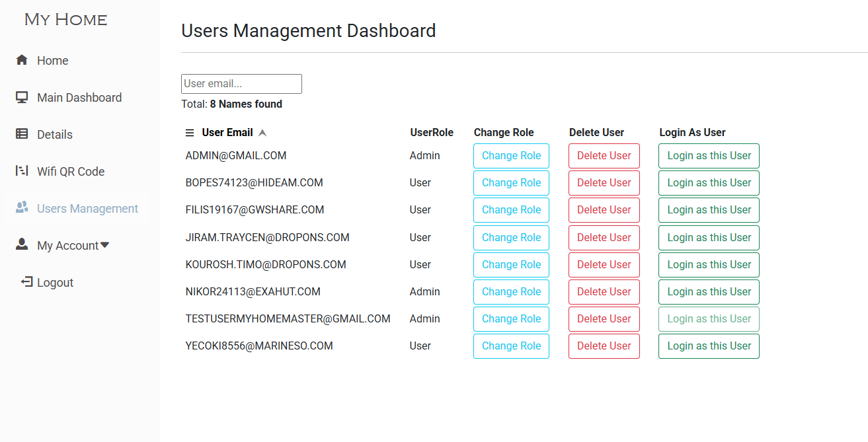868x442 pixels.
Task: Change Role for NIKOR24113@EXAHUT.COM
Action: 511,292
